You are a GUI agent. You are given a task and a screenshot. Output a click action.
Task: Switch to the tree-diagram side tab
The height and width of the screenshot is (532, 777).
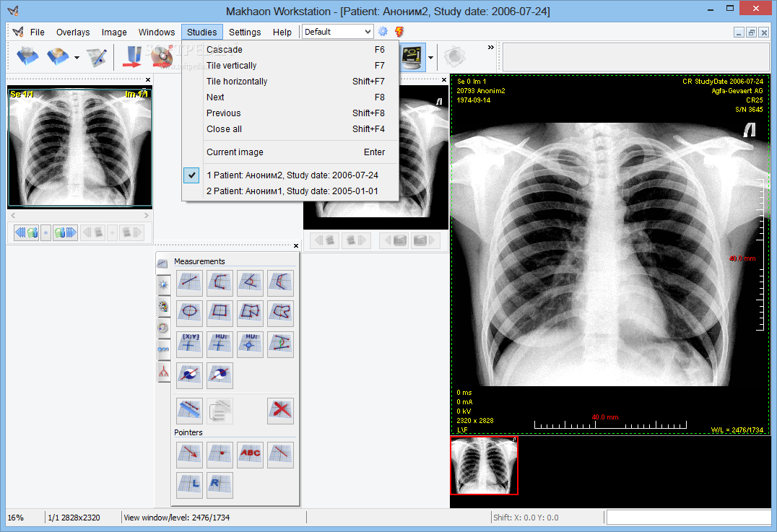coord(163,371)
